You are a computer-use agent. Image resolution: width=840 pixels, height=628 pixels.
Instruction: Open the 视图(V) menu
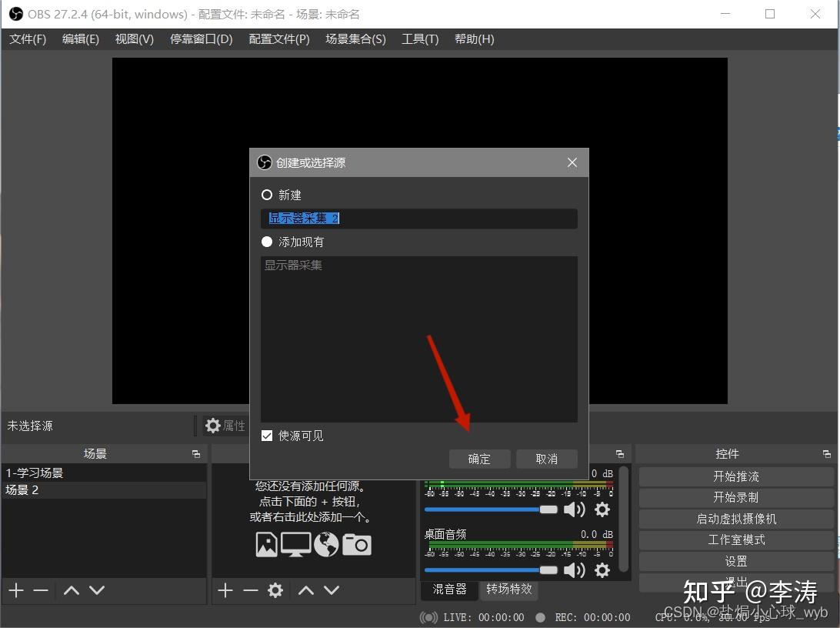[x=135, y=39]
